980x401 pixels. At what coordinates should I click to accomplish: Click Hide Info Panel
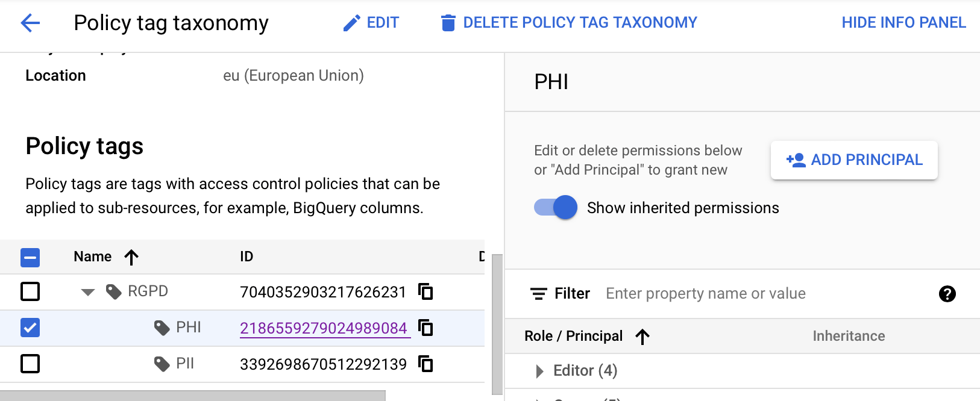pyautogui.click(x=903, y=23)
